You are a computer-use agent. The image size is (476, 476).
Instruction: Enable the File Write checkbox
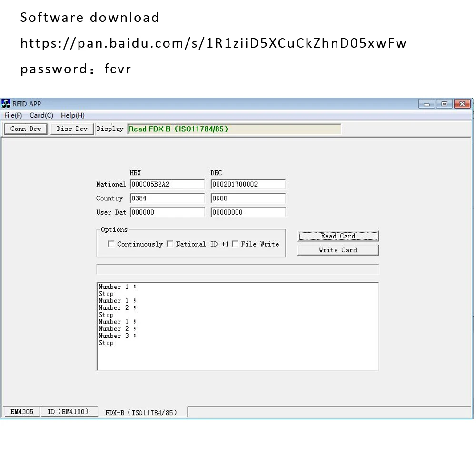(235, 244)
